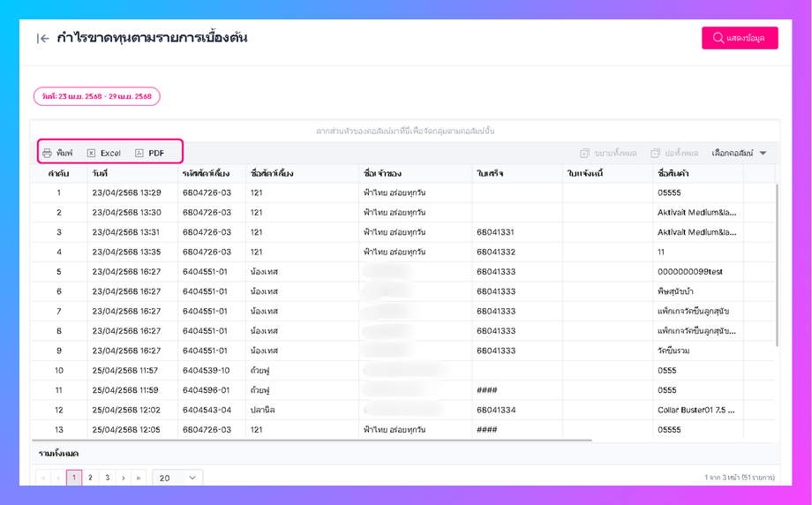812x505 pixels.
Task: Go to page 2 of the table
Action: coord(90,478)
